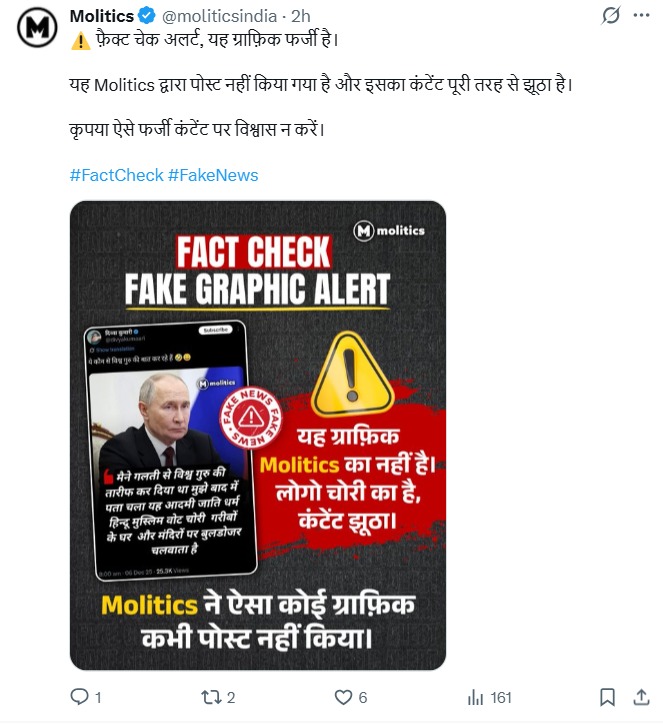Image resolution: width=663 pixels, height=724 pixels.
Task: Click the 2h timestamp of the post
Action: (x=301, y=16)
